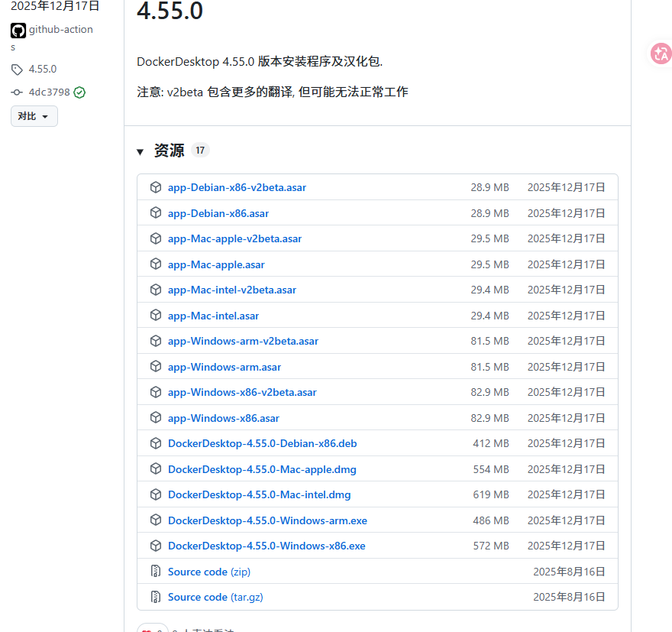The image size is (672, 632).
Task: Open the 4.55.0 tag link
Action: click(43, 69)
